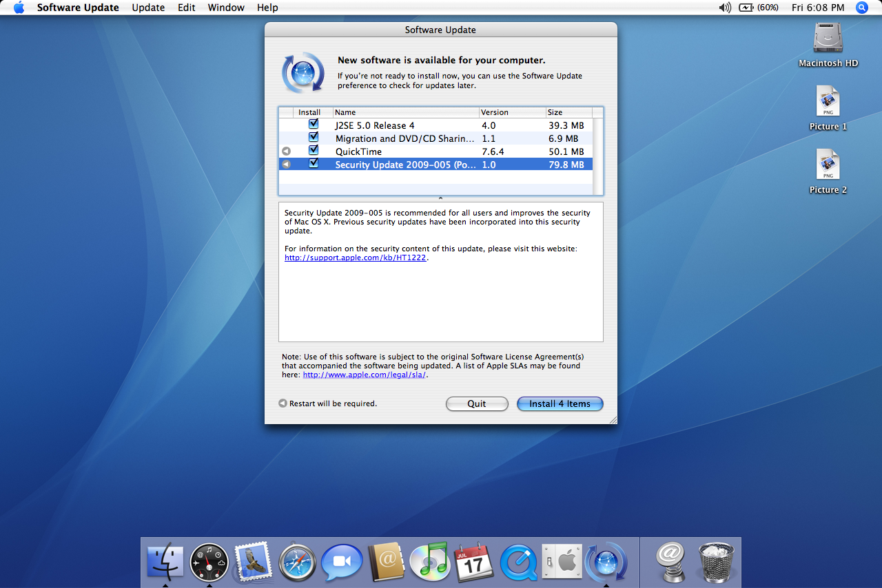Viewport: 882px width, 588px height.
Task: Open the Update menu
Action: coord(148,8)
